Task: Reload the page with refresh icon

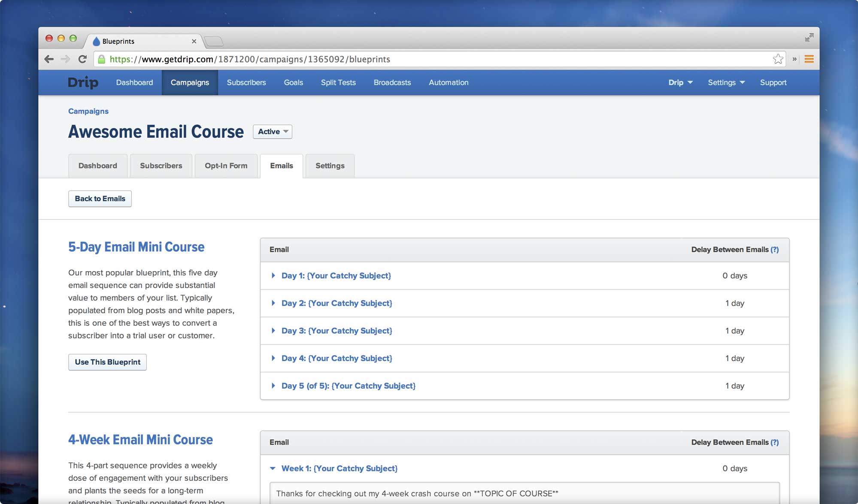Action: (82, 59)
